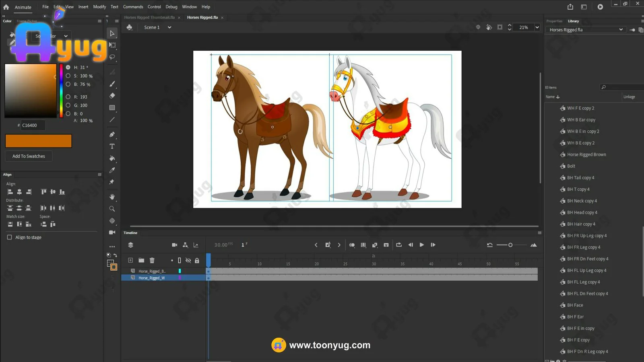Viewport: 644px width, 362px height.
Task: Expand the Scene 1 dropdown
Action: [169, 27]
